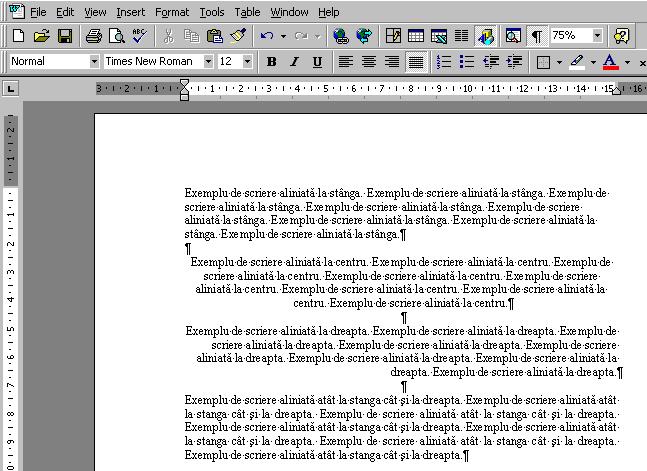Screen dimensions: 647x471
Task: Open the Redo history dropdown arrow
Action: tap(317, 36)
